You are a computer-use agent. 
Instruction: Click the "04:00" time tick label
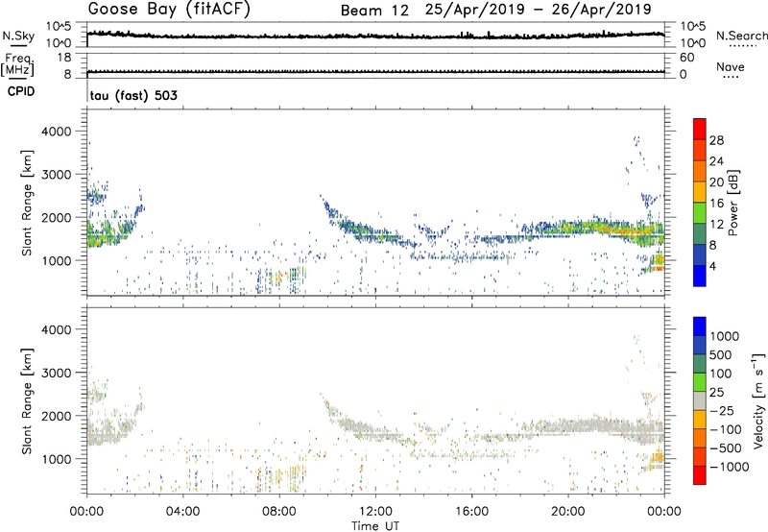(182, 512)
